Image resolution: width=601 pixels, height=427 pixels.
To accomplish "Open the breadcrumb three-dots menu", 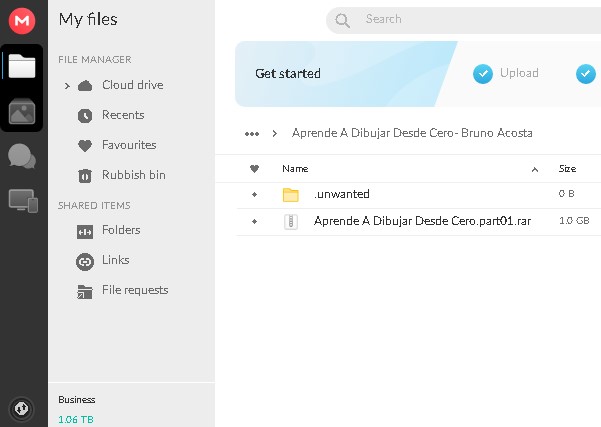I will (252, 133).
